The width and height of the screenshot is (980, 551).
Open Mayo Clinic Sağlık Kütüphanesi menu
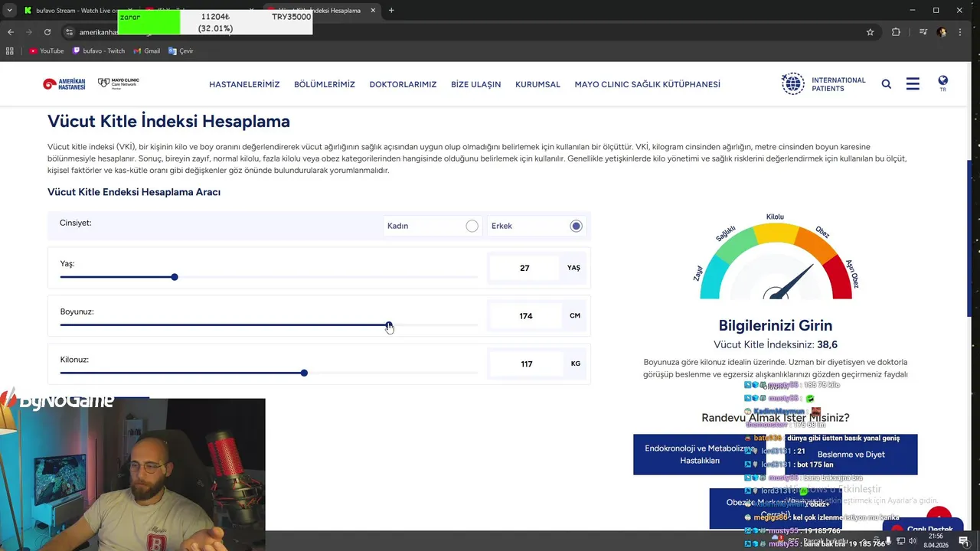tap(647, 84)
